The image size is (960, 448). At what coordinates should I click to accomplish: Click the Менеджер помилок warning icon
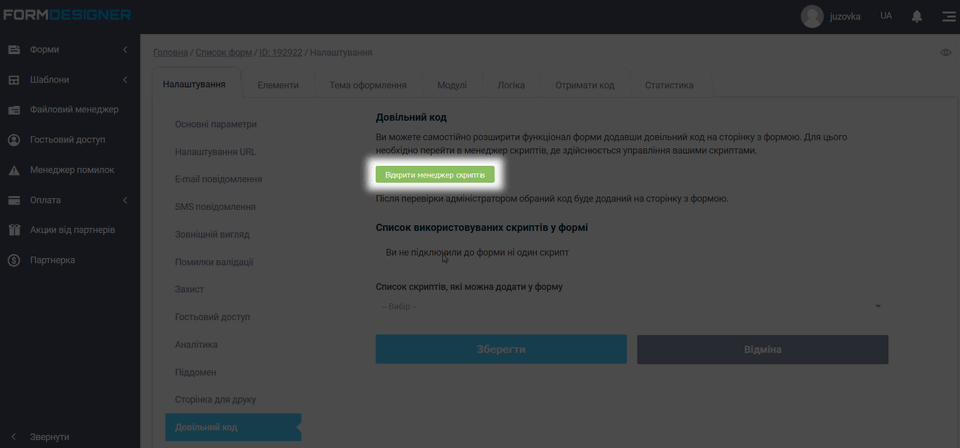[x=14, y=170]
